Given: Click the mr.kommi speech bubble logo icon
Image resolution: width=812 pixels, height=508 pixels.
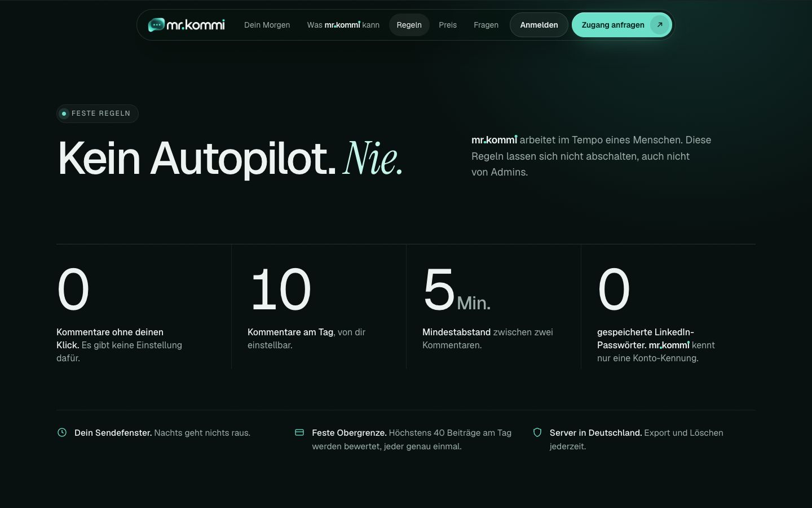Looking at the screenshot, I should (x=156, y=25).
